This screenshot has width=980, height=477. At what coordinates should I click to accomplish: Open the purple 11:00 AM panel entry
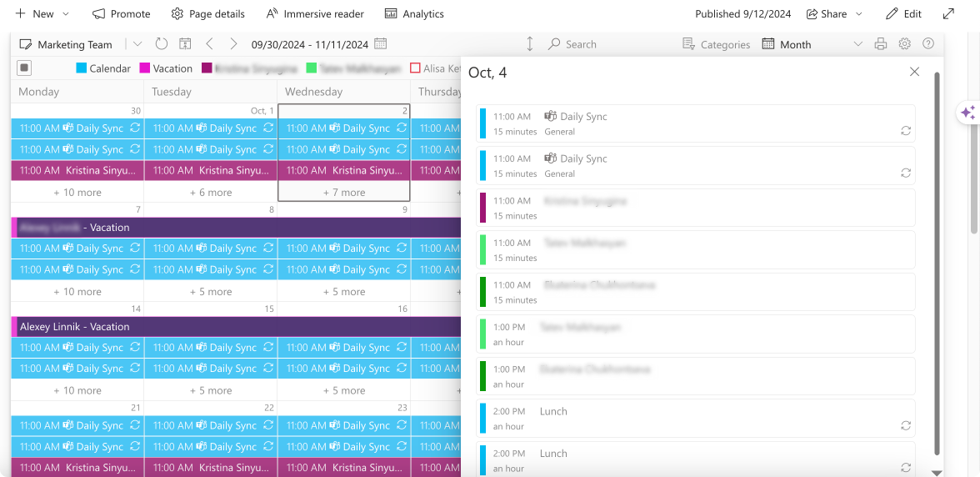[696, 208]
